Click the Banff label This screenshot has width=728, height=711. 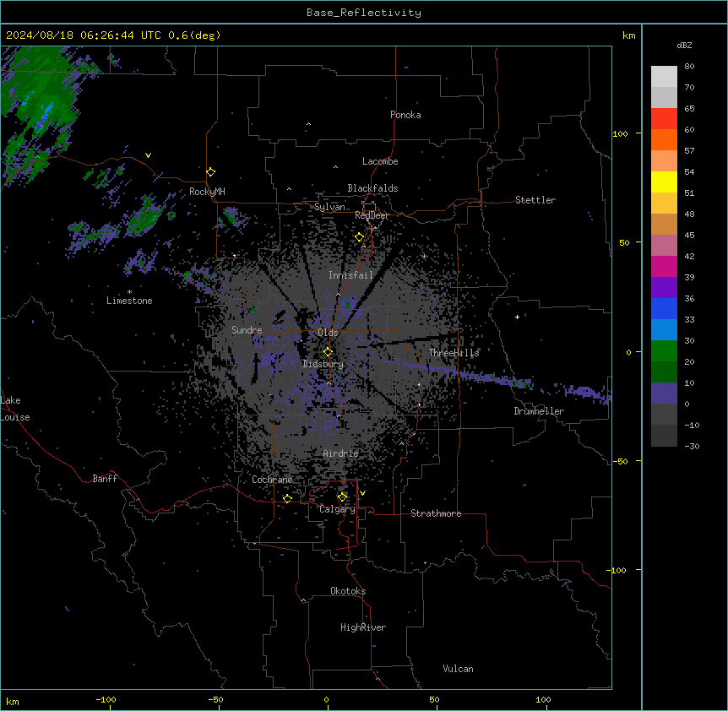[x=105, y=479]
